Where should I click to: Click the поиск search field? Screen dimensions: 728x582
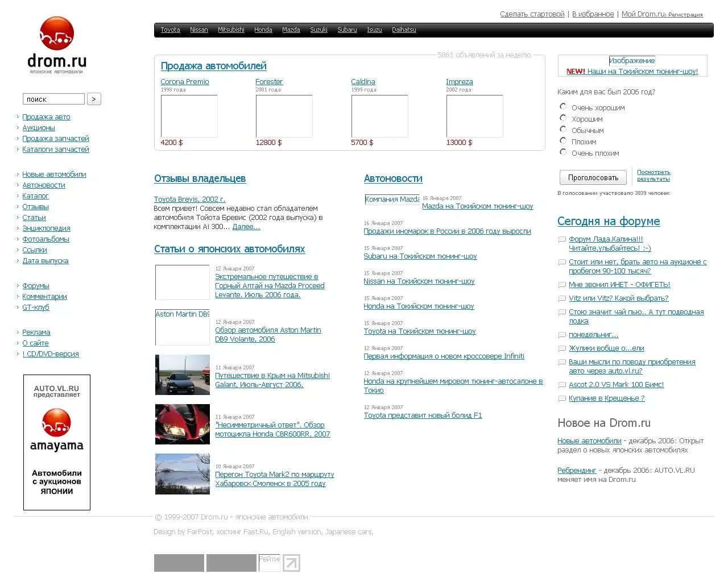tap(53, 99)
